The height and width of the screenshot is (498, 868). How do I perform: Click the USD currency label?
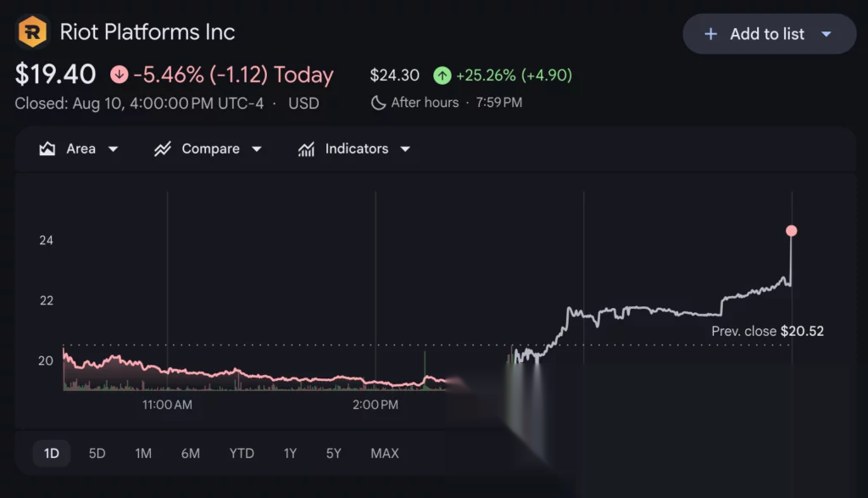(303, 103)
